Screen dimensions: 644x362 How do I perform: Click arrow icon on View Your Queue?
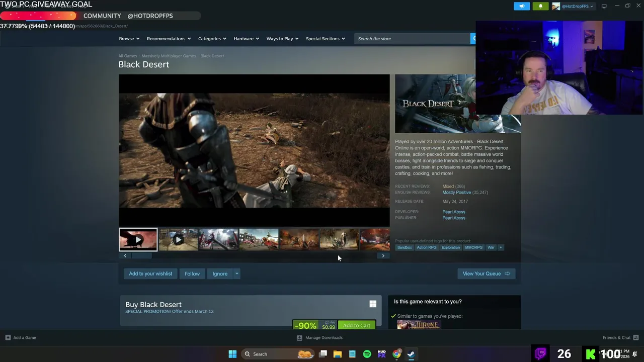click(507, 274)
